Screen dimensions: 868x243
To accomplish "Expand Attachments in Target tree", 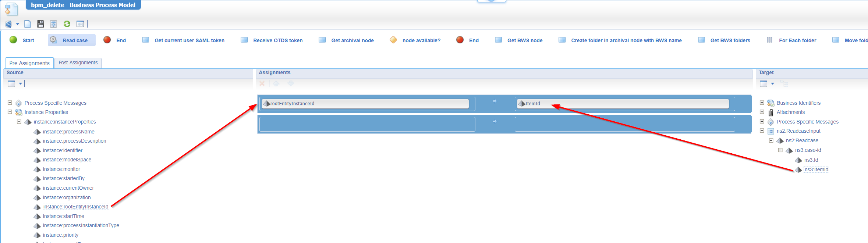I will [762, 112].
